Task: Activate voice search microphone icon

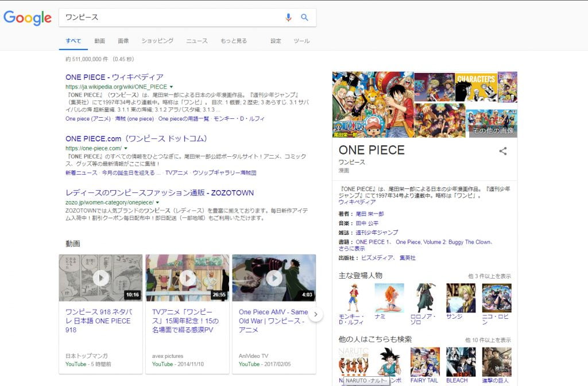Action: point(288,17)
